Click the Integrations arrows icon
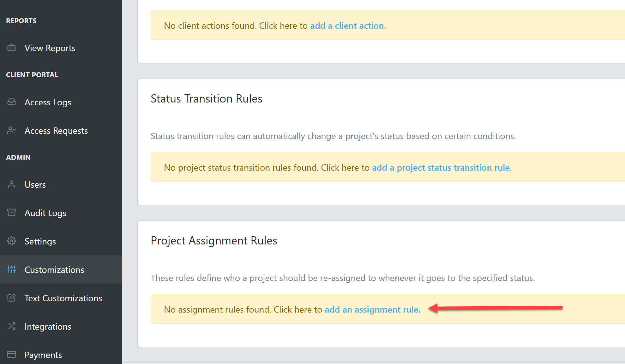This screenshot has height=364, width=625. click(x=11, y=326)
